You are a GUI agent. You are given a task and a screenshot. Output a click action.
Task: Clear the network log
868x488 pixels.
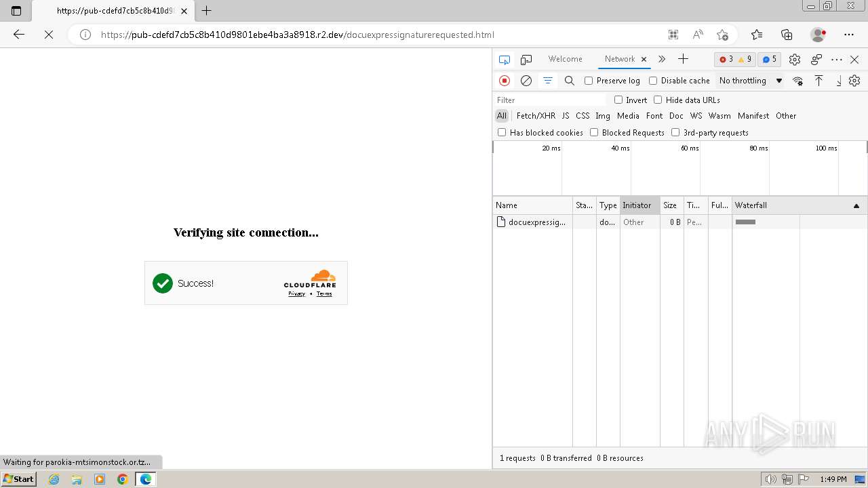pos(526,81)
